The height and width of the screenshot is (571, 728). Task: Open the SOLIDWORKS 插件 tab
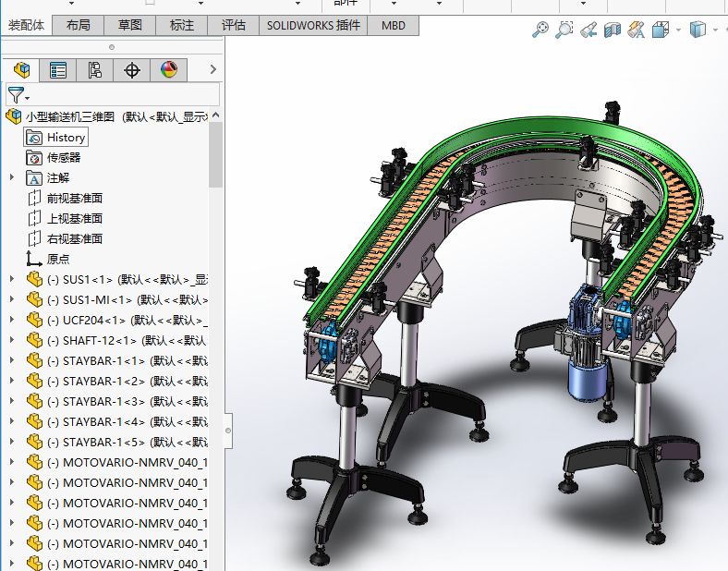(313, 25)
